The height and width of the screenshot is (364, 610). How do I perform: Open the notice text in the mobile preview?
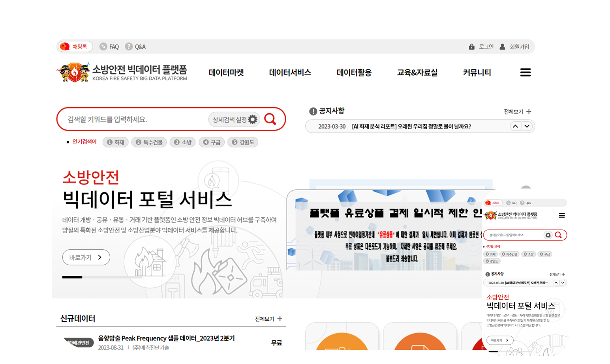(526, 283)
